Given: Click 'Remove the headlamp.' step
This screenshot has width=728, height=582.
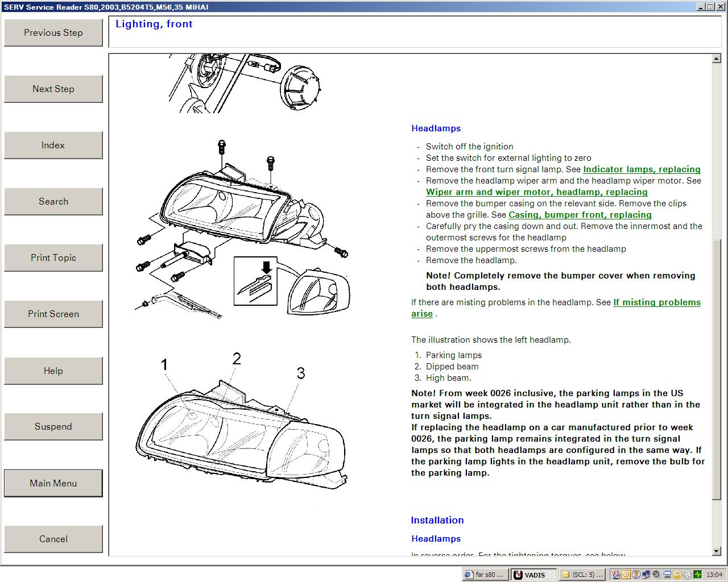Looking at the screenshot, I should [471, 260].
